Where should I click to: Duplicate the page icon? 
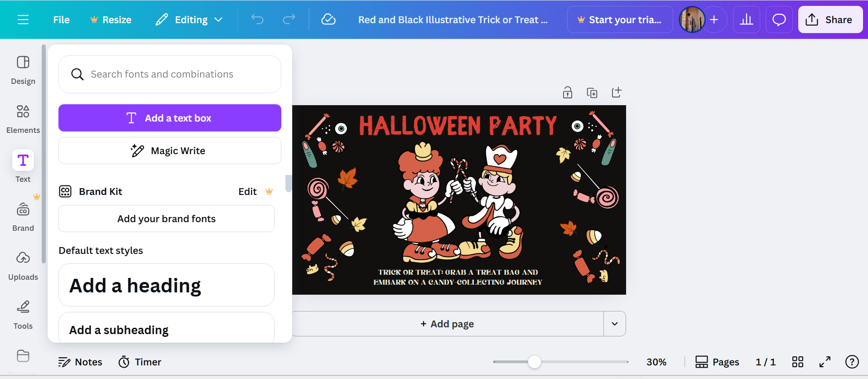(x=592, y=92)
